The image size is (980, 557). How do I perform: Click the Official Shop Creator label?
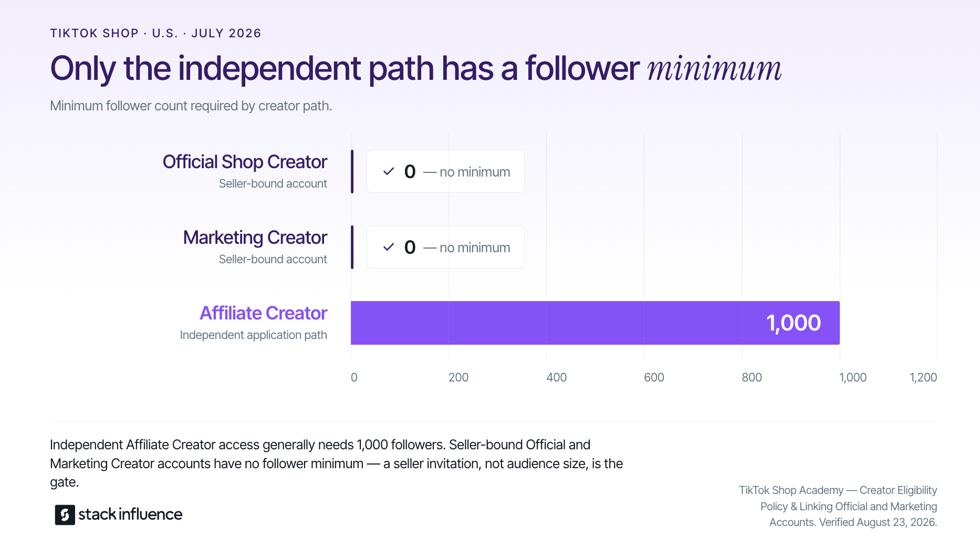[x=245, y=162]
